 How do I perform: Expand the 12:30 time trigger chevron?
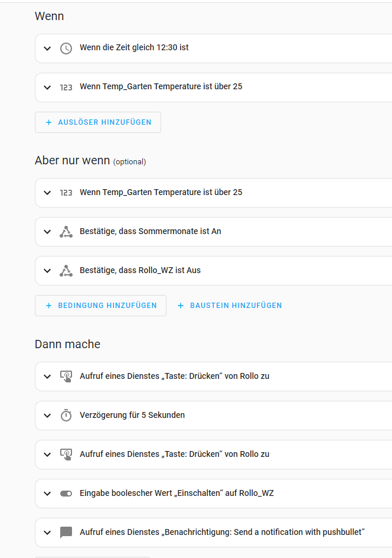(47, 48)
